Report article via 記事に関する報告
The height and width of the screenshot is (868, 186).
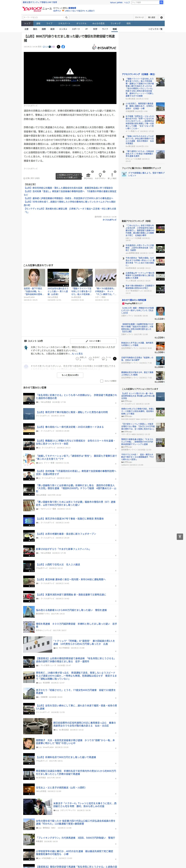[32, 178]
